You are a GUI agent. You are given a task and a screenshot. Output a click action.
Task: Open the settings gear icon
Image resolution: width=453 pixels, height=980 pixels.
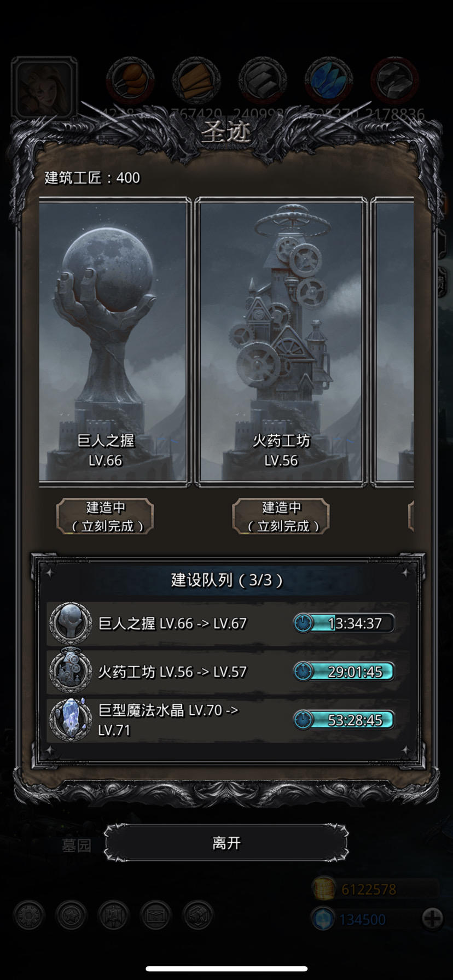(x=29, y=915)
